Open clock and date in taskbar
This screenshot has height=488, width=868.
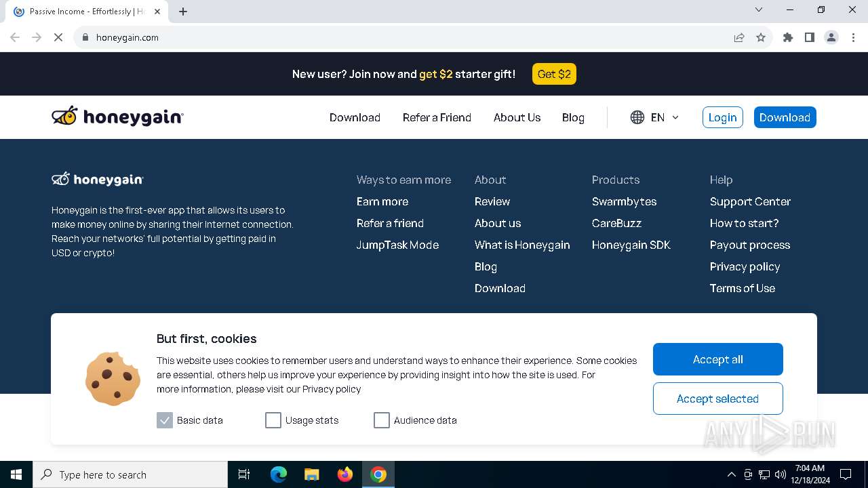tap(810, 474)
